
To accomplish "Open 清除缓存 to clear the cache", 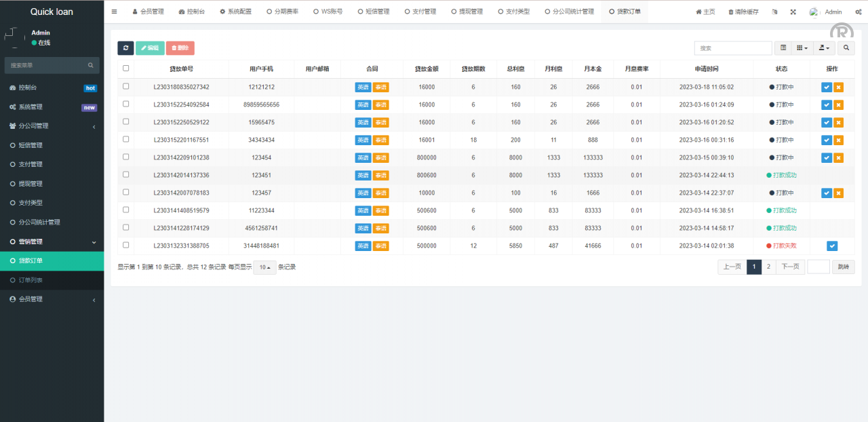I will pos(743,11).
